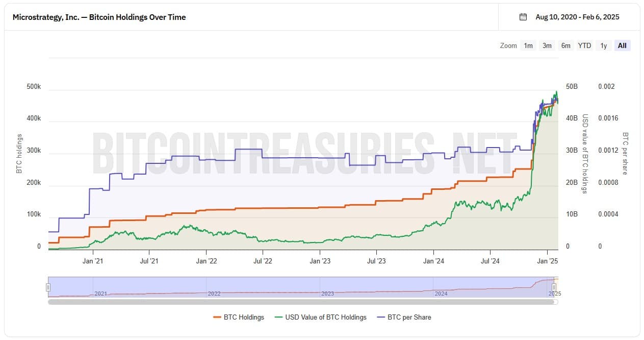The height and width of the screenshot is (340, 644).
Task: Set zoom to 6m
Action: point(566,45)
